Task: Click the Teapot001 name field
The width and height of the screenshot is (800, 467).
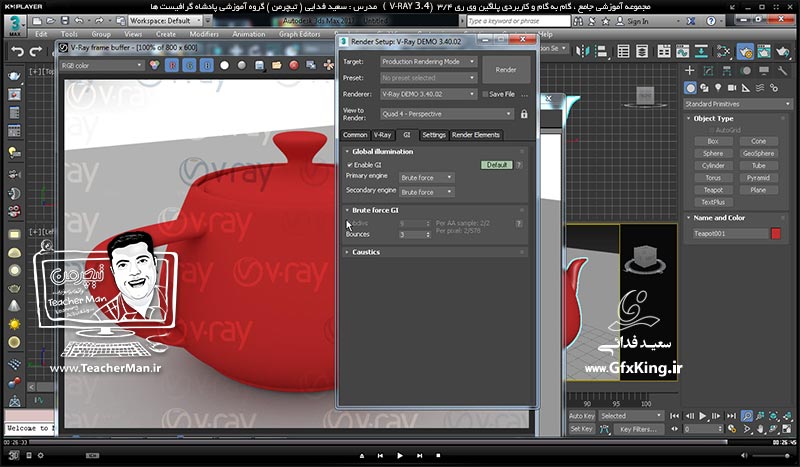Action: point(730,233)
